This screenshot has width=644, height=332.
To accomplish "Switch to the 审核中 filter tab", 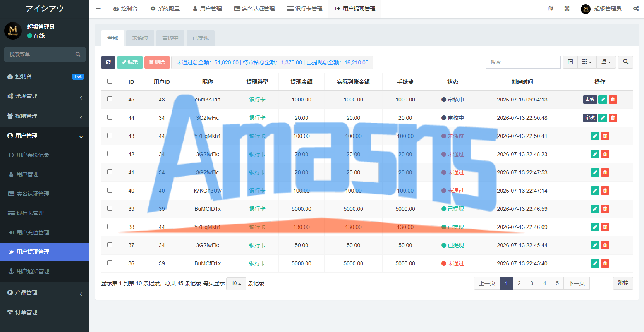I will [x=170, y=38].
